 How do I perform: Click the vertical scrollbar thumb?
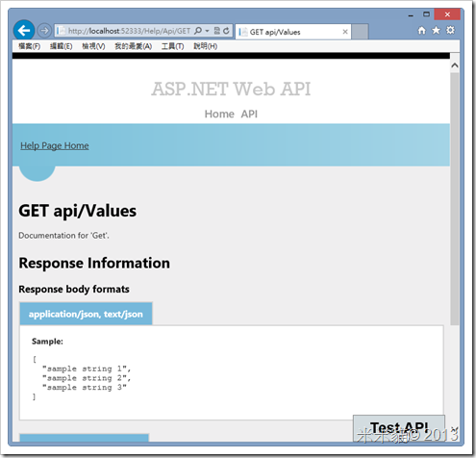click(454, 199)
